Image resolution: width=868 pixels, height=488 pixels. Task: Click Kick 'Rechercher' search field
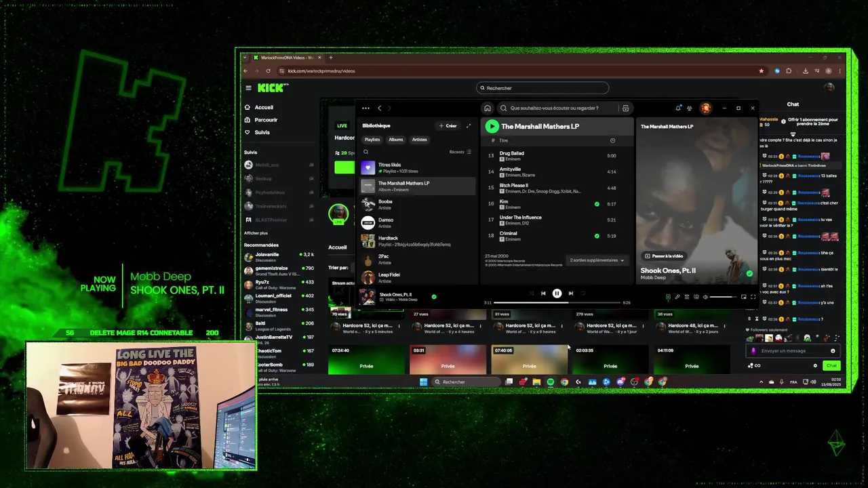pyautogui.click(x=542, y=87)
